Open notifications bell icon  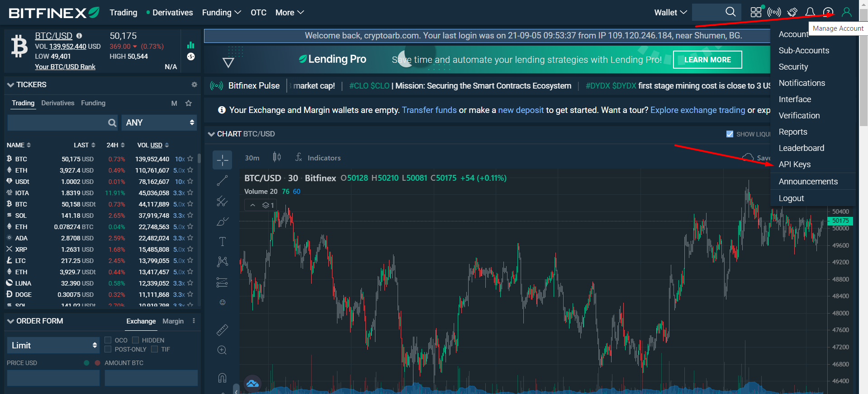[810, 12]
